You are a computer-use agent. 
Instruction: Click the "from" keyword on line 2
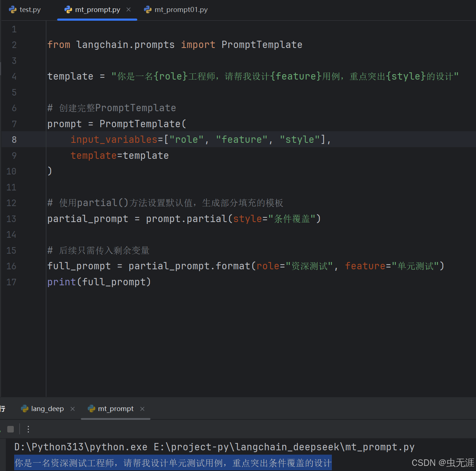click(x=59, y=45)
